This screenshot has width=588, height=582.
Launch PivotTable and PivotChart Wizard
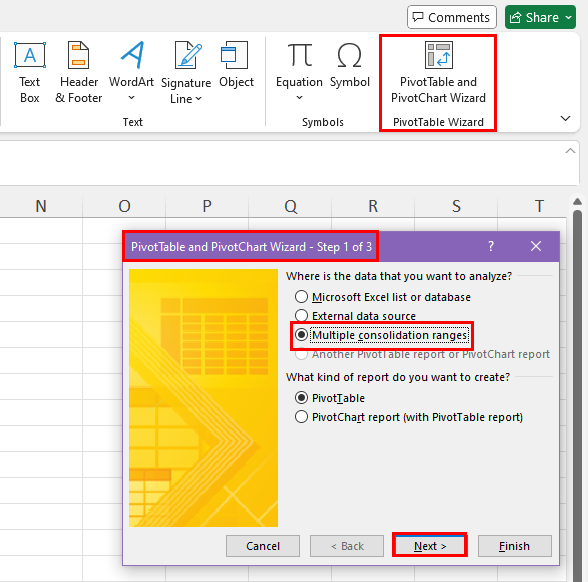click(438, 73)
